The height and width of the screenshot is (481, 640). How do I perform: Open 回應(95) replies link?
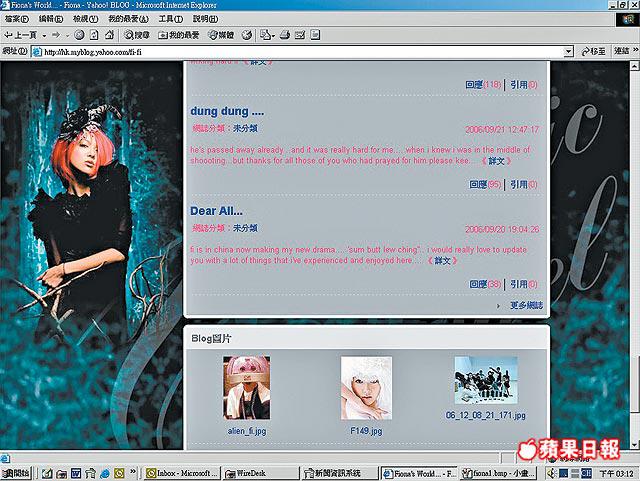pos(485,185)
